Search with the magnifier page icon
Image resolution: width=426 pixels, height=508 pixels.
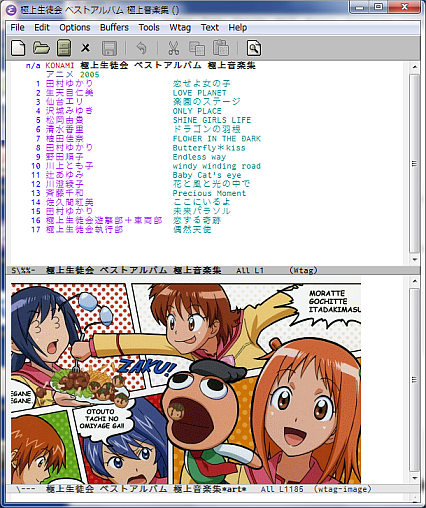254,48
